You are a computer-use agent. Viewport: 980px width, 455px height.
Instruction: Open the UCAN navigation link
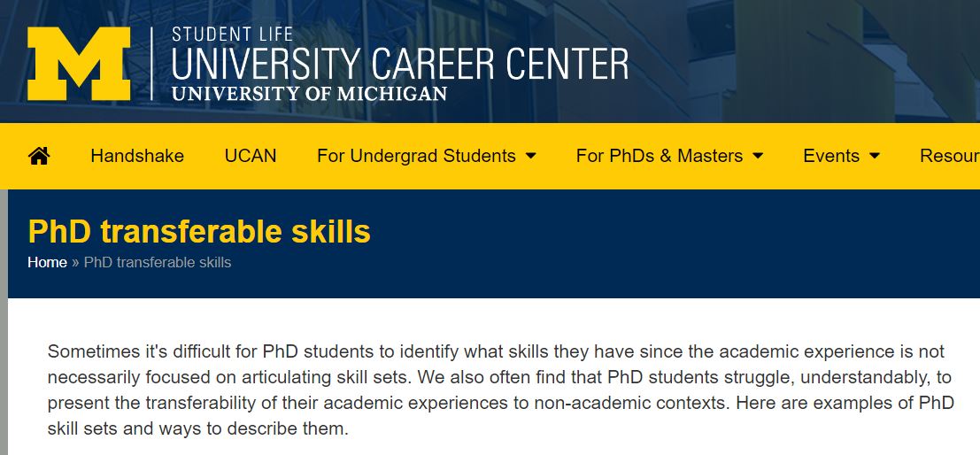point(251,156)
